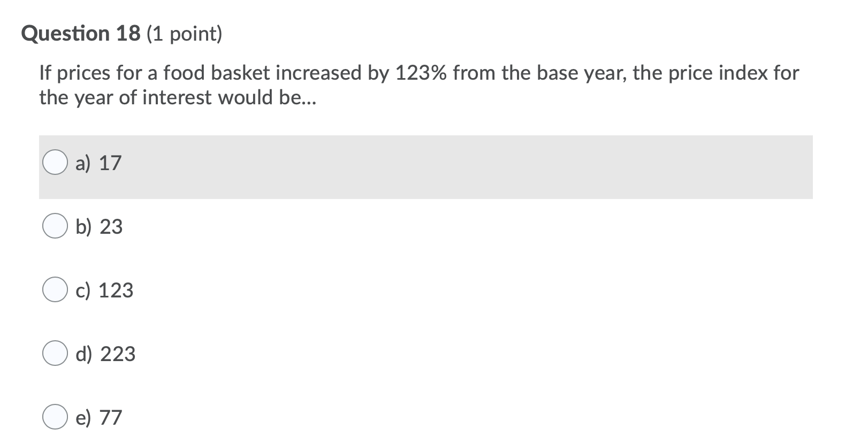Click the (1 point) text next to Question 18
This screenshot has height=444, width=868.
[185, 34]
